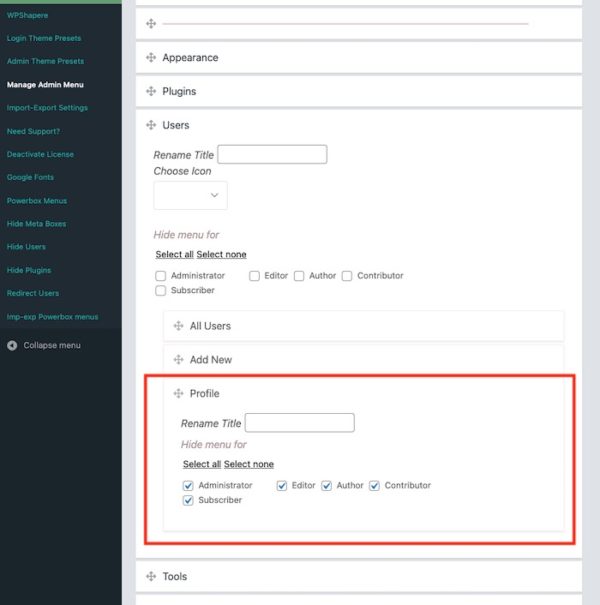
Task: Click the drag handle next to Add New
Action: (x=179, y=360)
